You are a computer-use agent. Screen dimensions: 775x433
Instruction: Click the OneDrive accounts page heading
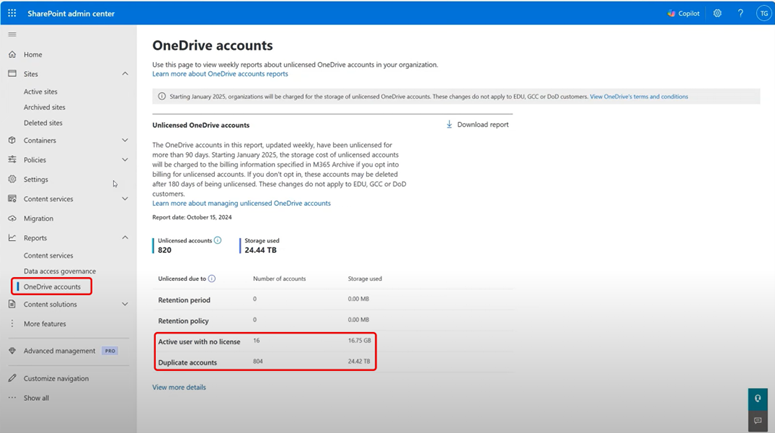[x=213, y=45]
